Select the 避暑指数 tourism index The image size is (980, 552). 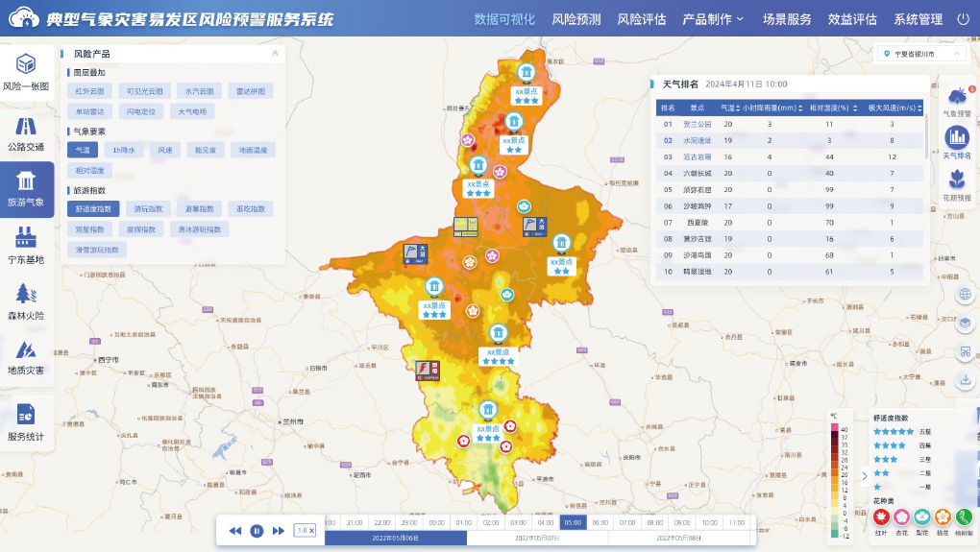pos(200,208)
